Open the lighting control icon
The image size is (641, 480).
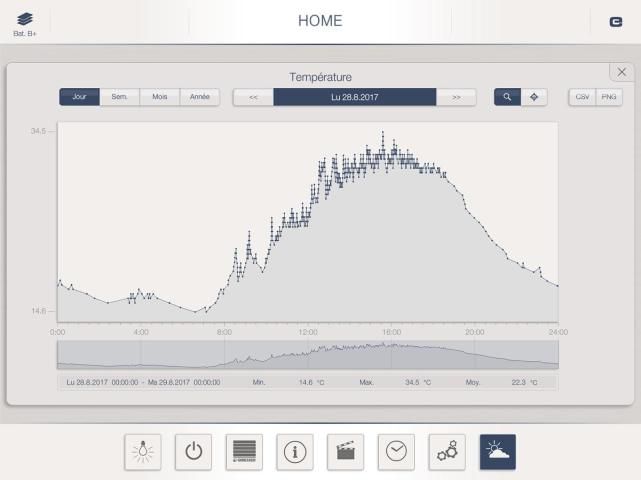click(x=142, y=452)
